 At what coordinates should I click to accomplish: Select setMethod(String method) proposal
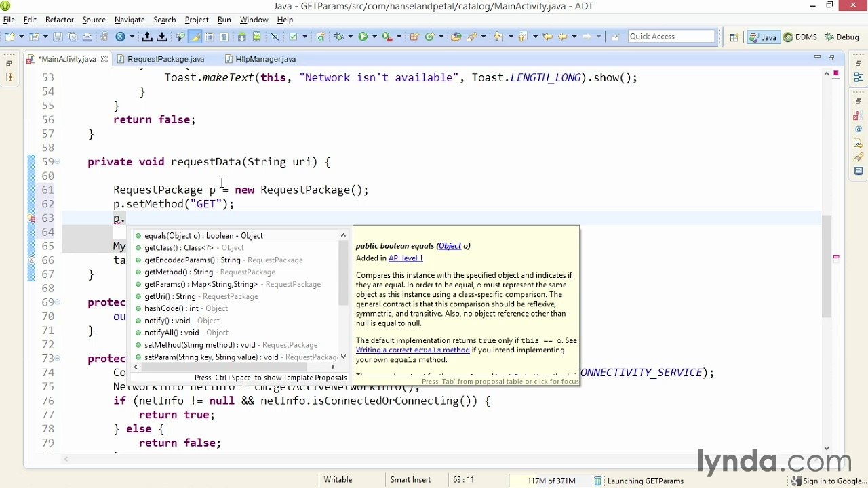click(236, 345)
